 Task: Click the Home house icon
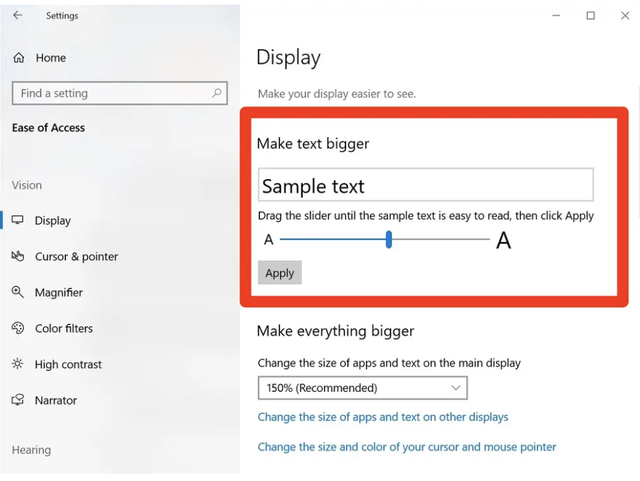pyautogui.click(x=18, y=58)
